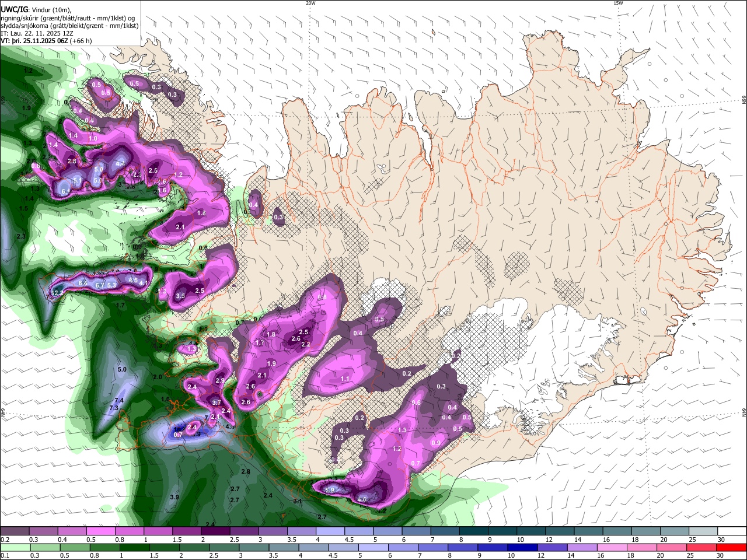Click the palest green 0.1–0.3 rain legend swatch
Image resolution: width=747 pixels, height=560 pixels.
tap(14, 547)
